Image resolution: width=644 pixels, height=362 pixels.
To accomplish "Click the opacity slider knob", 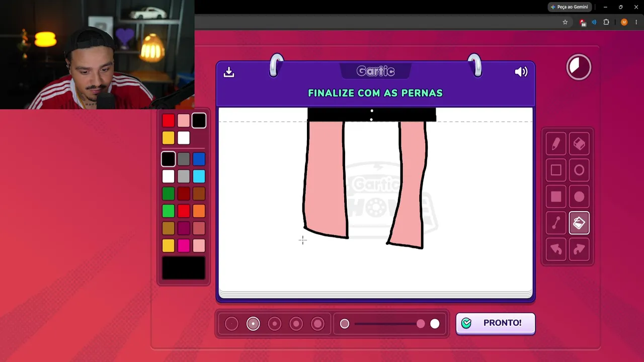I will (x=421, y=324).
